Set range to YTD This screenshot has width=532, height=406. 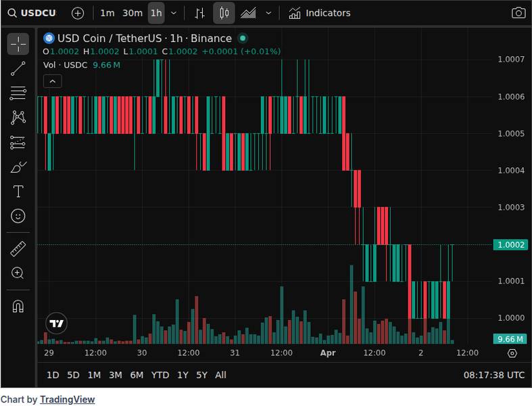tap(160, 375)
